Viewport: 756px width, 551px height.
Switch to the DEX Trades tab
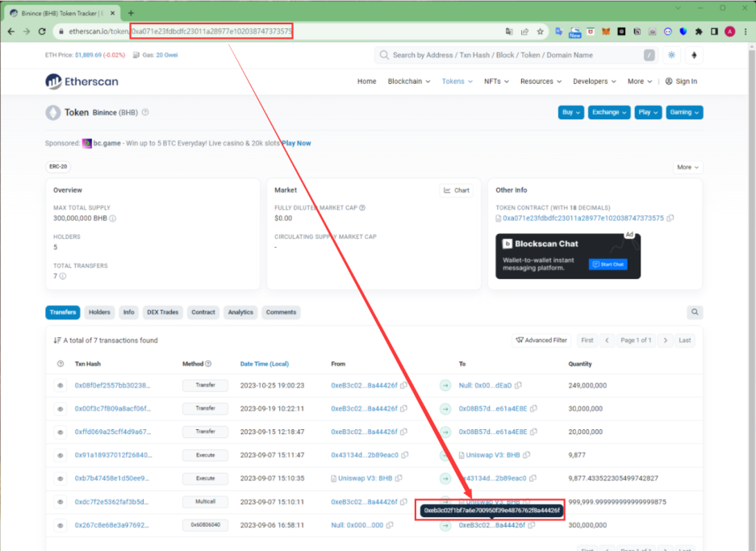[x=162, y=312]
